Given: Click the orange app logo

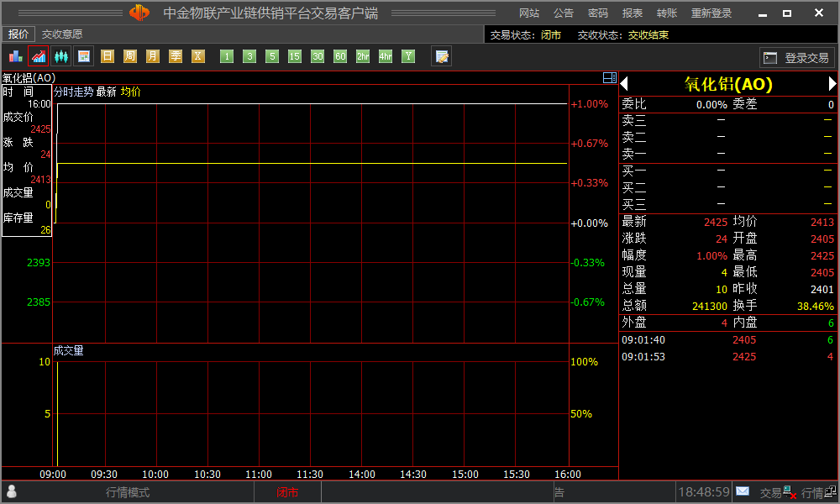Looking at the screenshot, I should point(139,13).
